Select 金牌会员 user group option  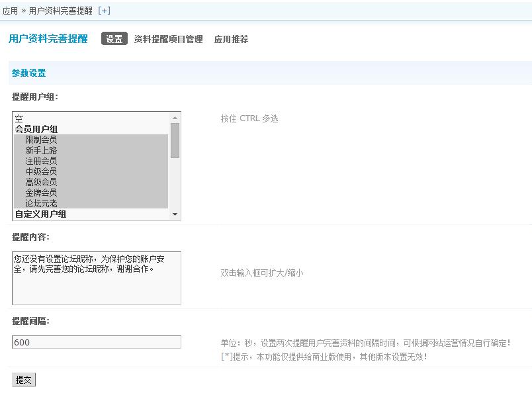pyautogui.click(x=41, y=193)
